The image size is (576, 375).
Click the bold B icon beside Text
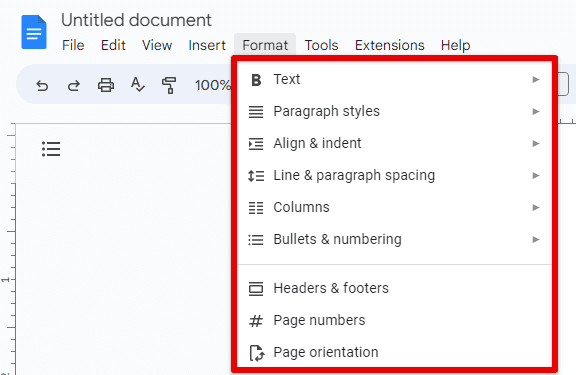pos(256,80)
